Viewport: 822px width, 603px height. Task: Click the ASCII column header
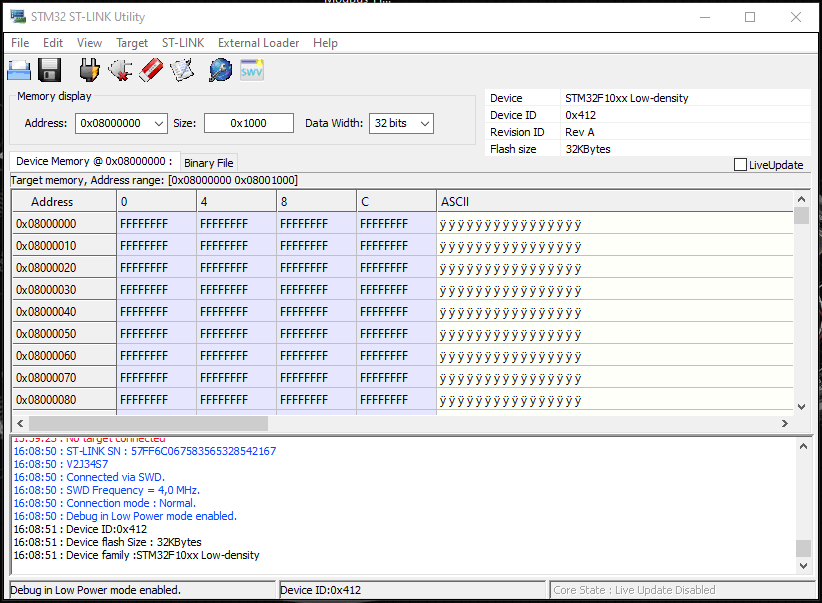614,201
